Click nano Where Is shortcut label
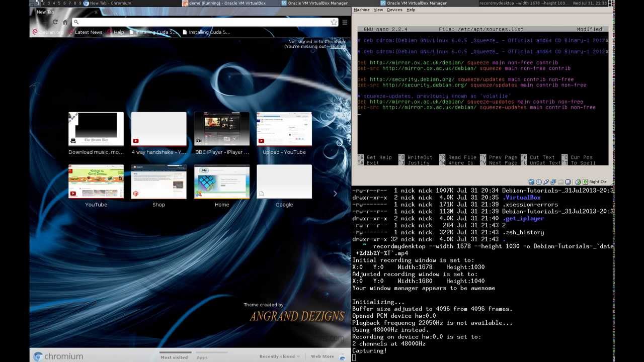This screenshot has width=644, height=362. click(x=460, y=163)
